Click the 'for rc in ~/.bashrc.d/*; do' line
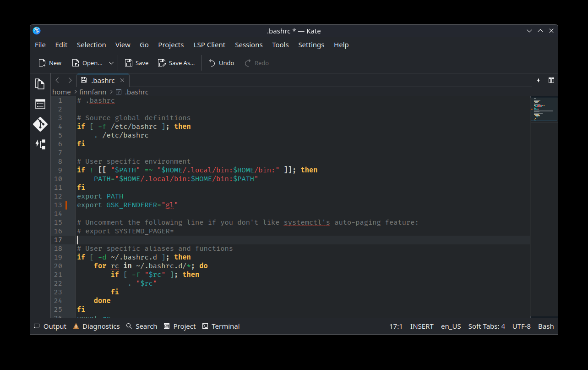The height and width of the screenshot is (370, 588). 151,266
